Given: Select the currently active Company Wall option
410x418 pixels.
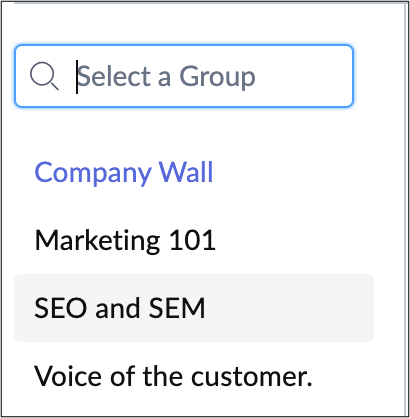Looking at the screenshot, I should [194, 172].
